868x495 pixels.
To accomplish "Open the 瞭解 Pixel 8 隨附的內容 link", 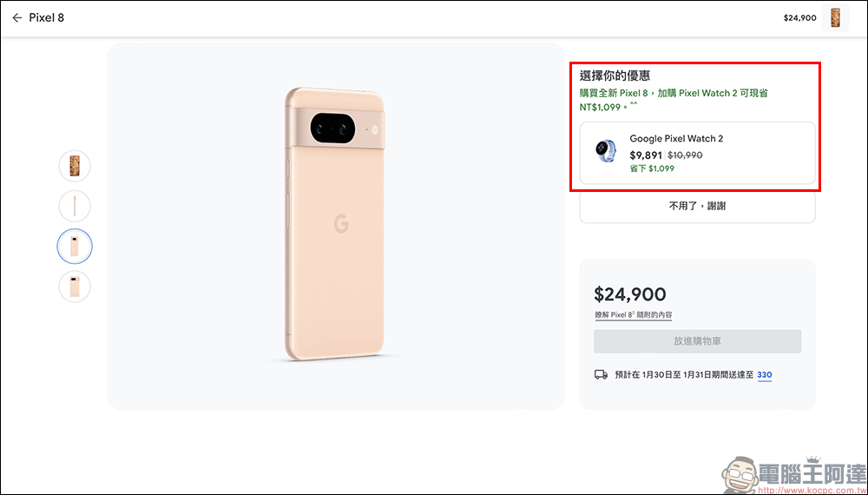I will 633,315.
